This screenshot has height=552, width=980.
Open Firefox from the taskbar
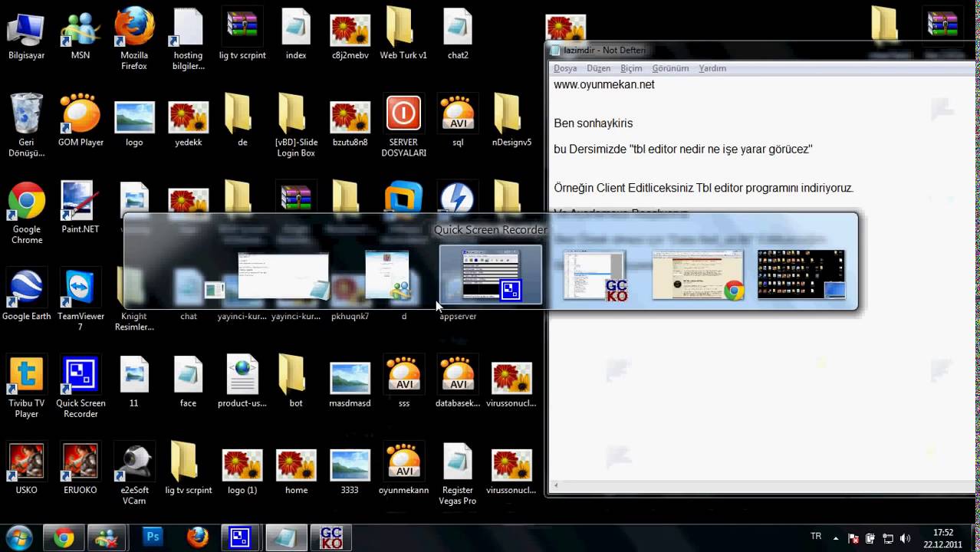click(197, 538)
